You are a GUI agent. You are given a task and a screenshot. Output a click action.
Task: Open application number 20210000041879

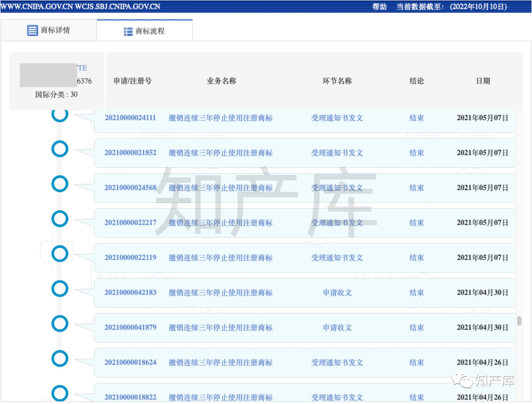[130, 327]
